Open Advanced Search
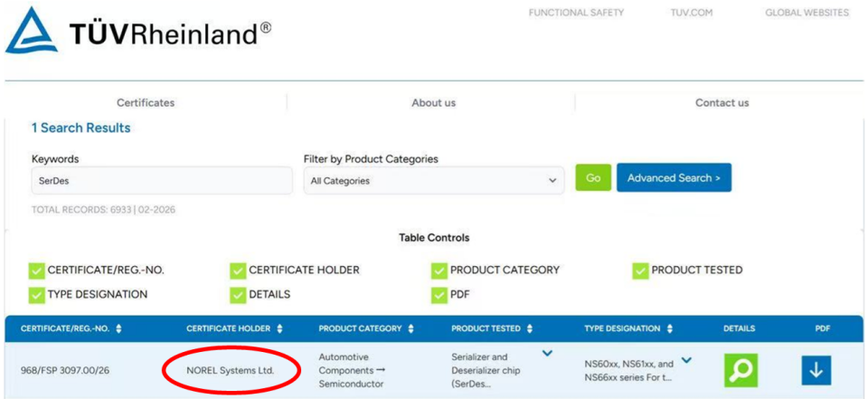The height and width of the screenshot is (399, 868). click(674, 178)
